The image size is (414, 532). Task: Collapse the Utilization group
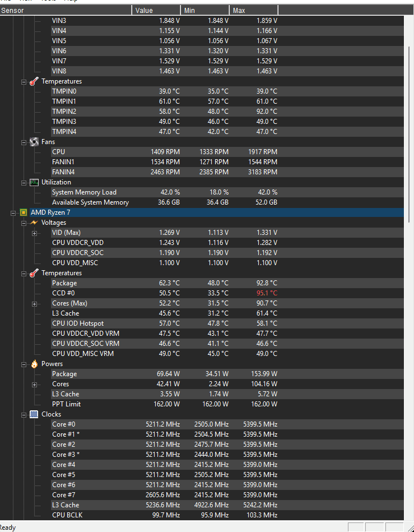(x=24, y=183)
